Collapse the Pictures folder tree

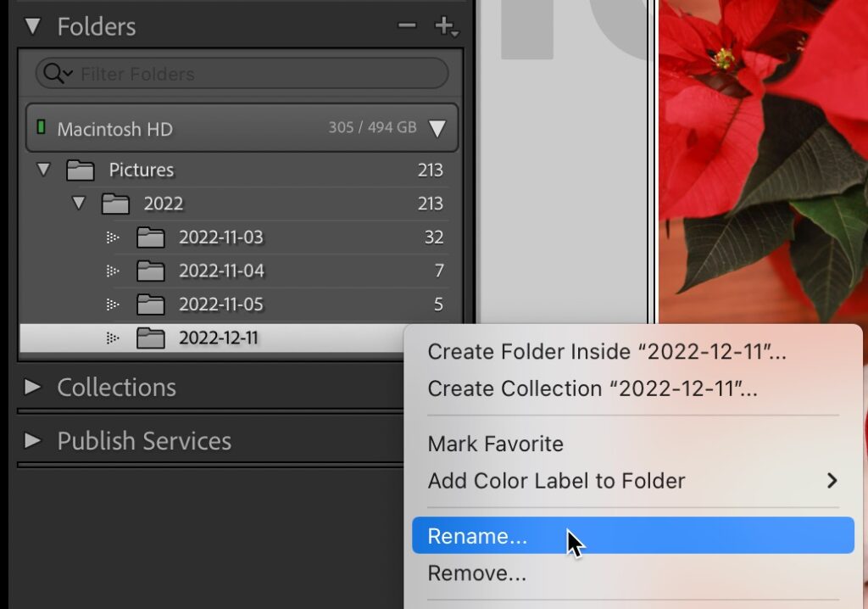pyautogui.click(x=43, y=170)
